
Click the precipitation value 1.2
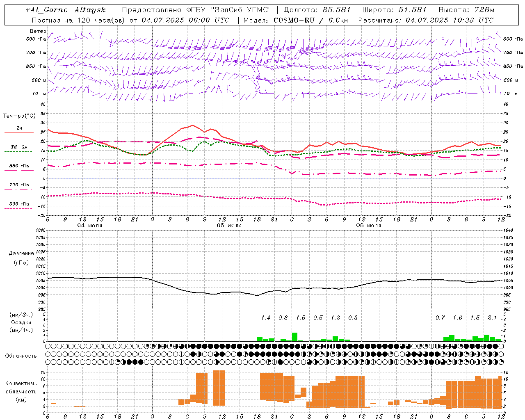click(336, 317)
